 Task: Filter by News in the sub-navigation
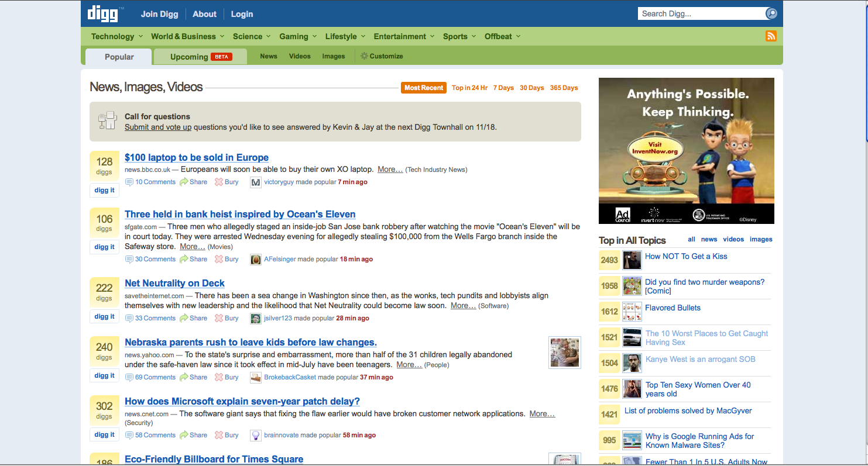[x=269, y=56]
